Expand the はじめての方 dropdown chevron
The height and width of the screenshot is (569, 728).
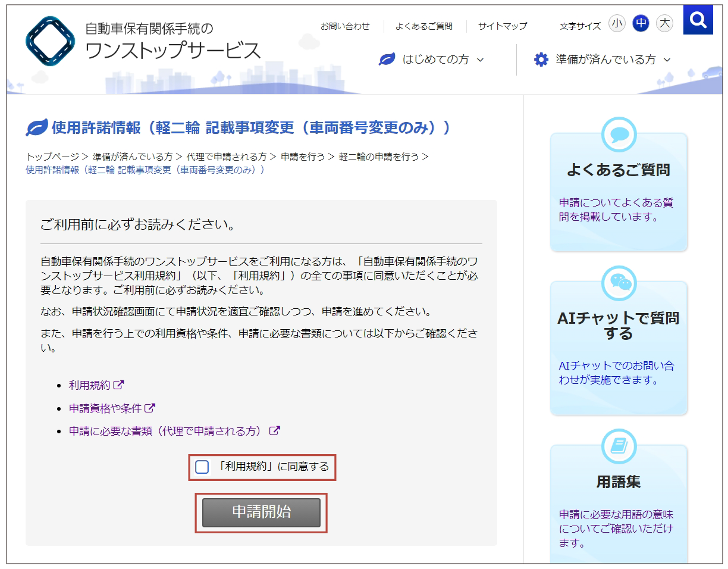[481, 60]
